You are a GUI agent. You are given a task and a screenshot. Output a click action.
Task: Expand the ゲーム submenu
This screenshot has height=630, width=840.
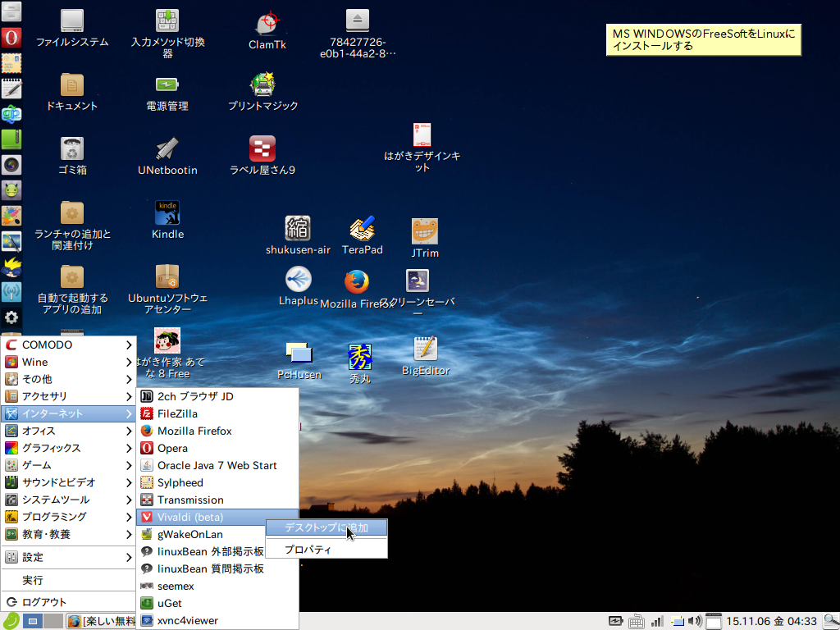(69, 465)
